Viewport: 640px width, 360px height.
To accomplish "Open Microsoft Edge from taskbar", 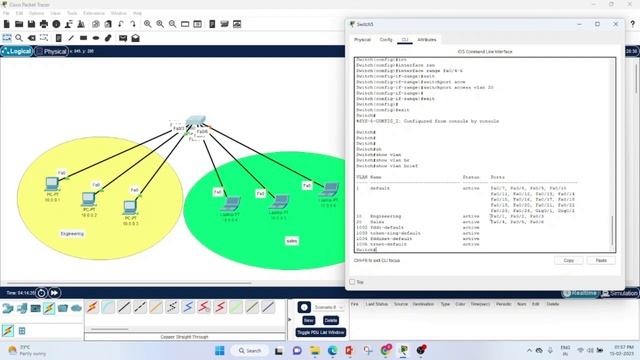I will 332,351.
